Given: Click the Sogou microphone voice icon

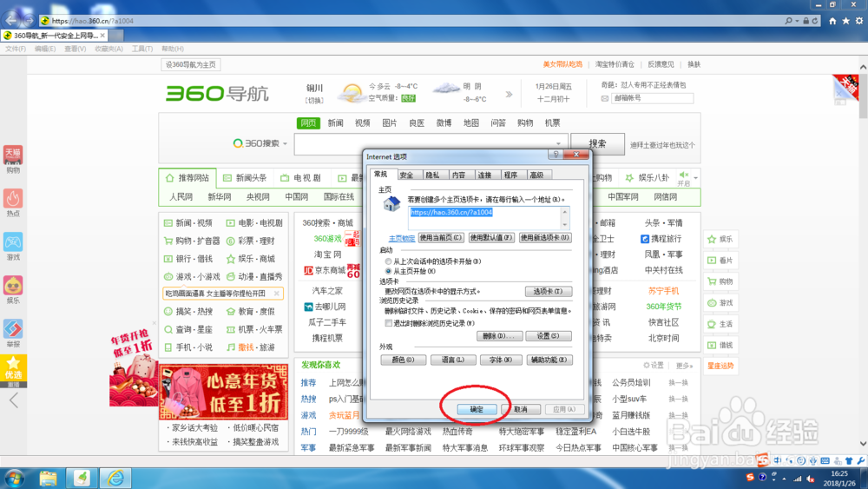Looking at the screenshot, I should click(812, 460).
